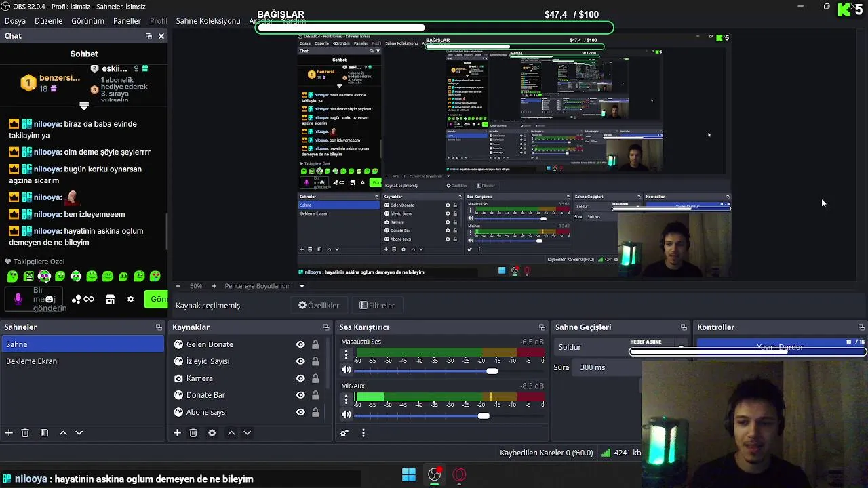Zoom in preview with plus button
This screenshot has width=868, height=488.
pos(214,286)
